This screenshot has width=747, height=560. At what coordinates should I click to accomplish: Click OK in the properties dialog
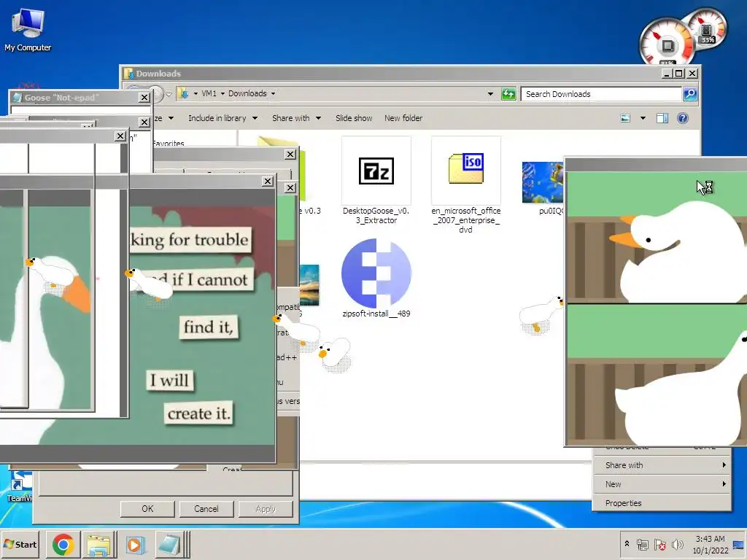coord(147,509)
